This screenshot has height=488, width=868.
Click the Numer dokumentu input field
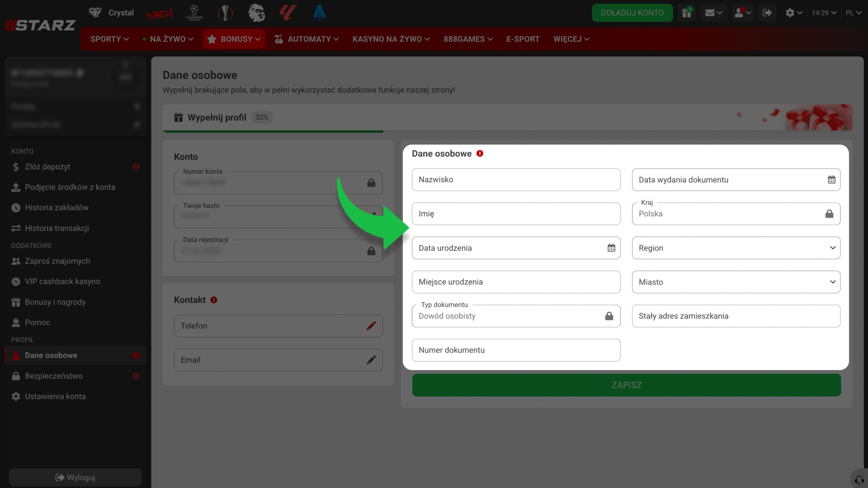pos(516,350)
